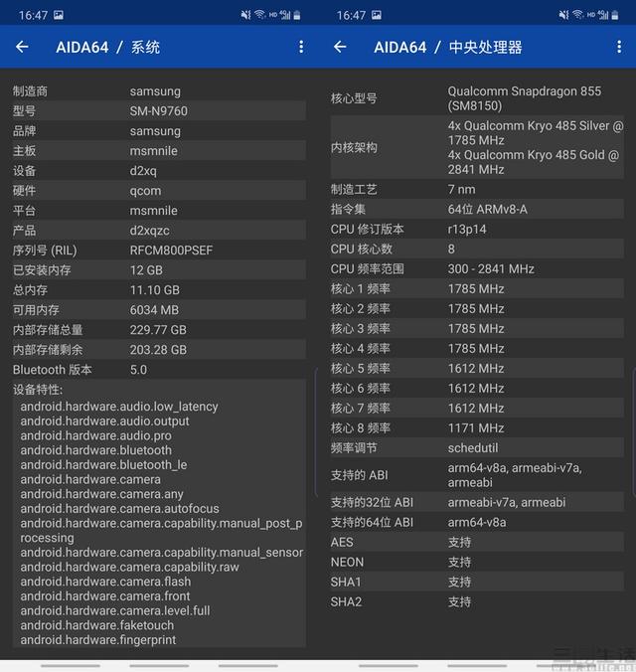
Task: Tap the Wi-Fi icon in left status bar
Action: [259, 15]
